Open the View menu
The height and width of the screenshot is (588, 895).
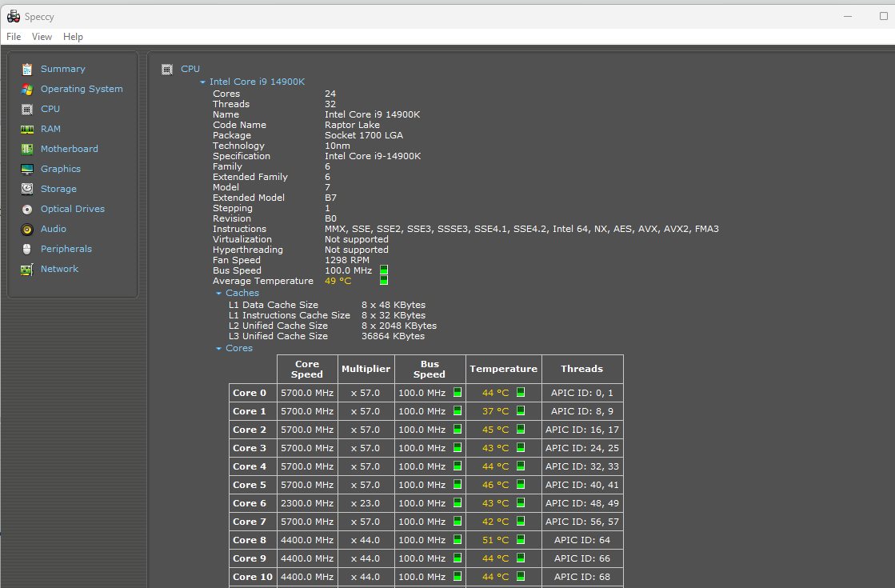pyautogui.click(x=42, y=37)
